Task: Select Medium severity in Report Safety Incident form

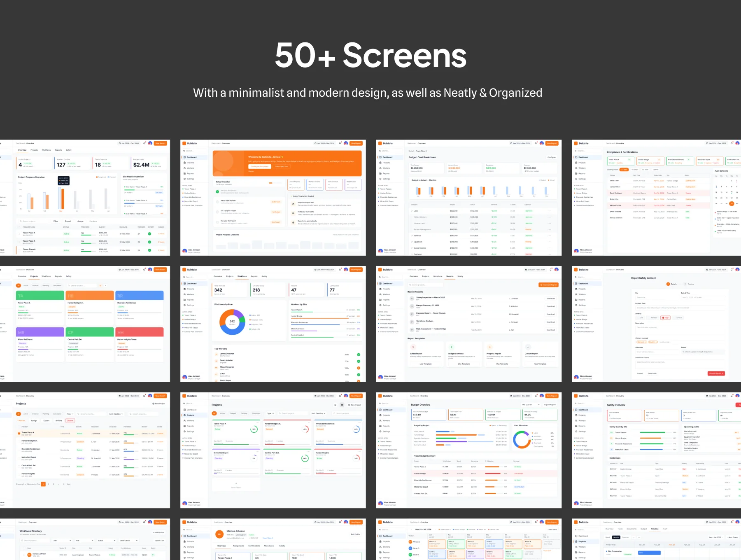Action: [654, 317]
